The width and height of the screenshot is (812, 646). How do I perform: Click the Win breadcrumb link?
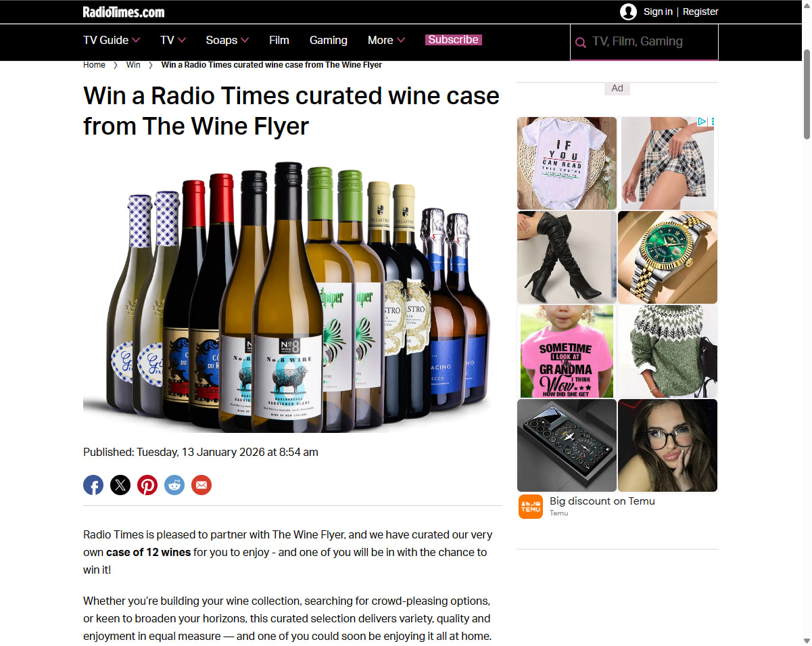coord(133,65)
